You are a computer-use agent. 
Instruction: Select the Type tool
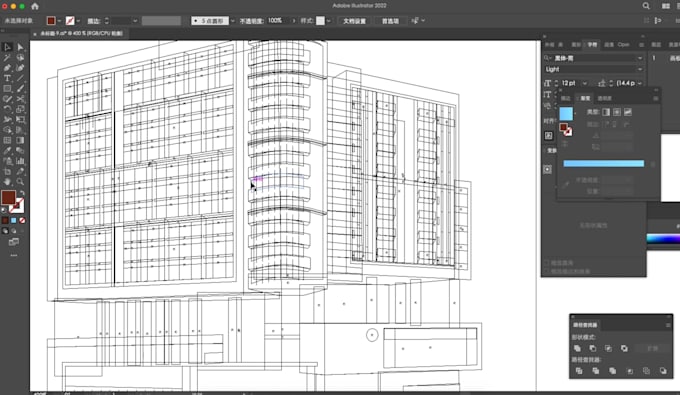[x=7, y=78]
